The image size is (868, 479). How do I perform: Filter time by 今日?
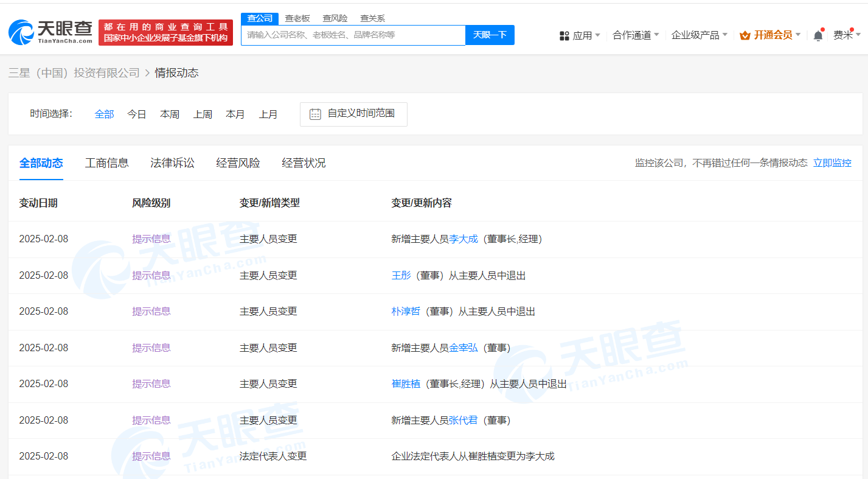point(137,114)
